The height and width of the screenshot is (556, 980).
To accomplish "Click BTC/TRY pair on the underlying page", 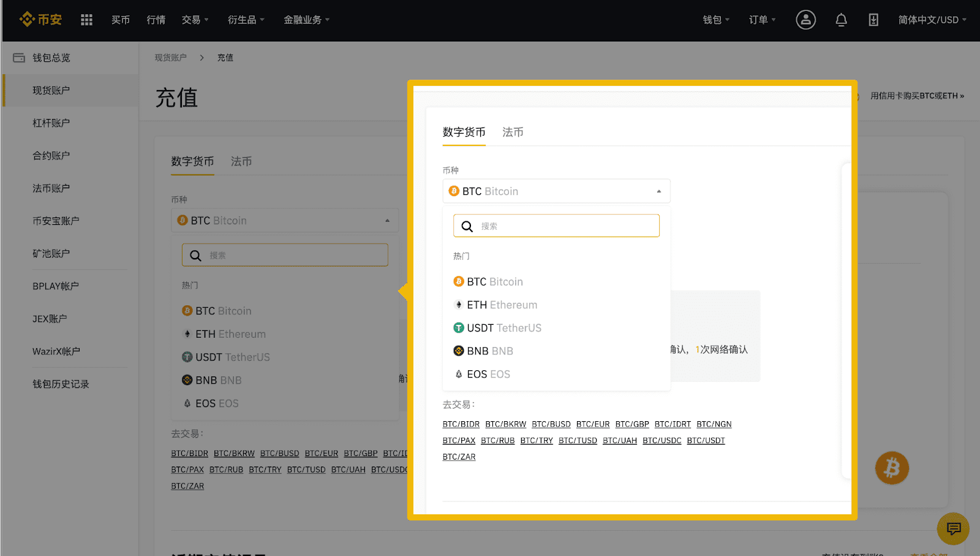I will tap(265, 470).
